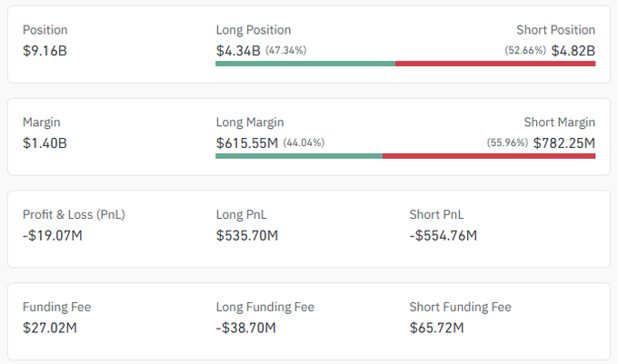Click the green long segment of Position bar
Screen dimensions: 618x364
pos(305,64)
